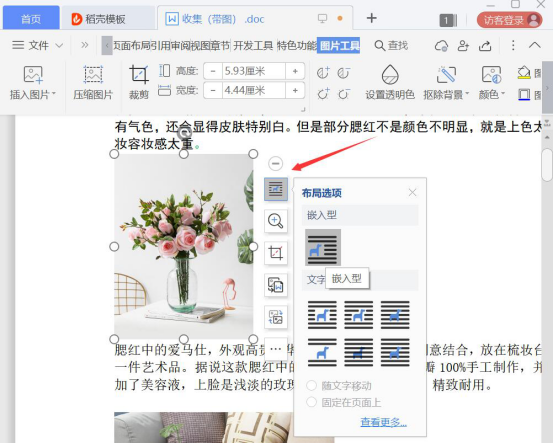Click the share export icon
Viewport: 554px width, 444px height.
485,46
